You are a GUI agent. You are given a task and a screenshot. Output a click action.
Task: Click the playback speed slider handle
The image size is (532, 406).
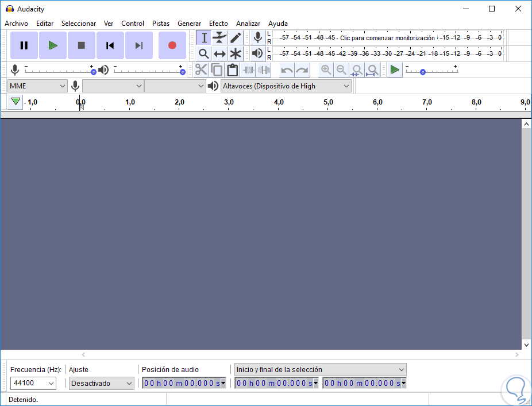pos(423,72)
